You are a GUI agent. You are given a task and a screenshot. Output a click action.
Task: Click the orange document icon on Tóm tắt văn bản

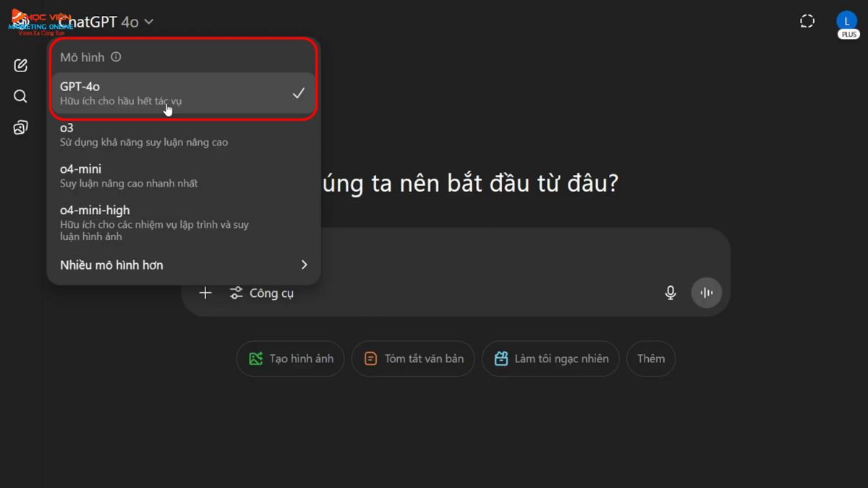click(x=370, y=359)
